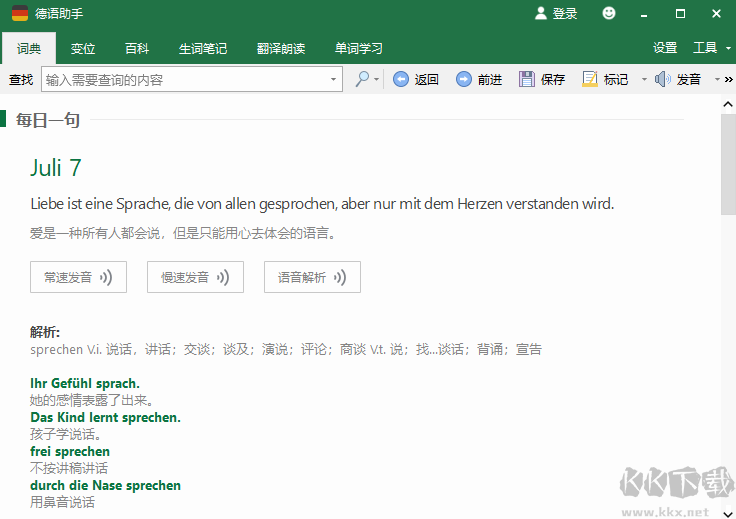Click the magnifier search icon
The width and height of the screenshot is (736, 519).
362,79
